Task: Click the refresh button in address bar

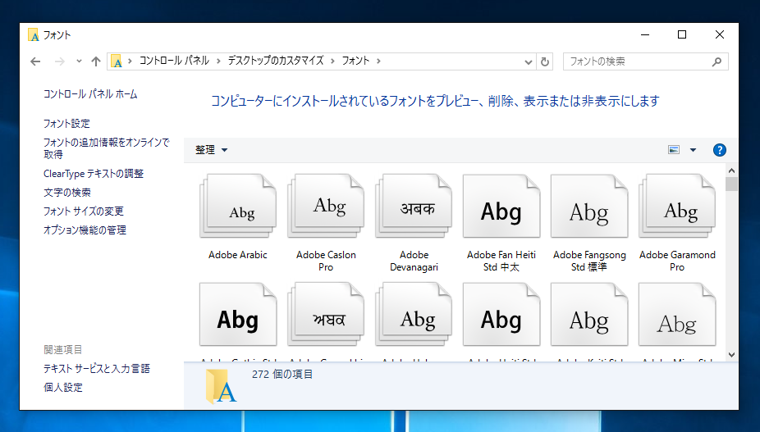Action: tap(545, 62)
